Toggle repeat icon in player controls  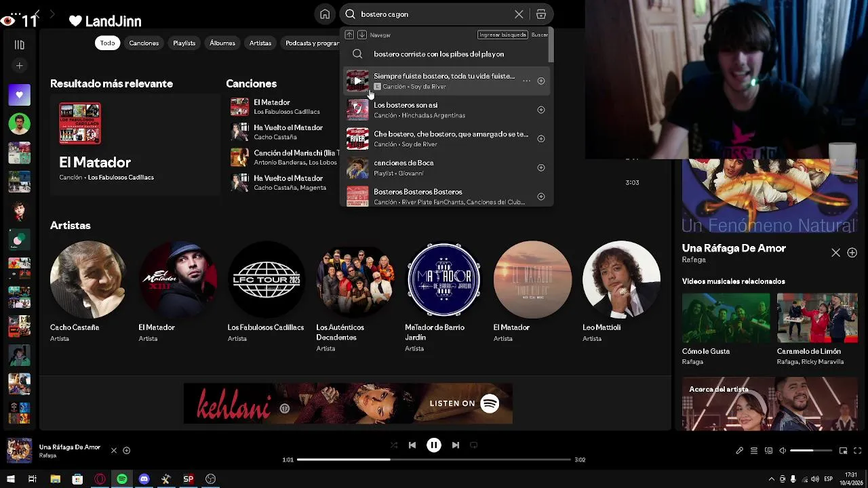[474, 445]
